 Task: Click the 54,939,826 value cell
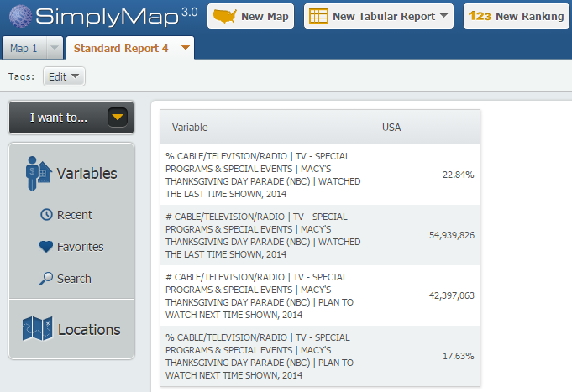pyautogui.click(x=425, y=235)
